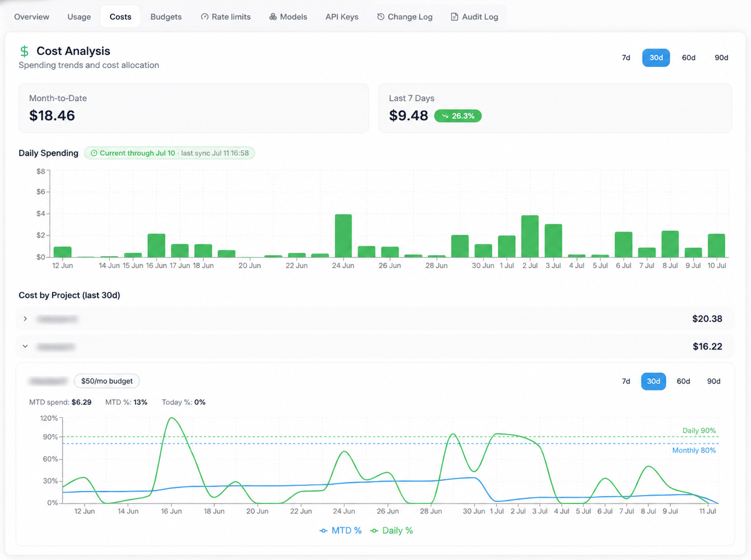Open the Models tab
Viewport: 751px width, 560px height.
click(x=288, y=17)
